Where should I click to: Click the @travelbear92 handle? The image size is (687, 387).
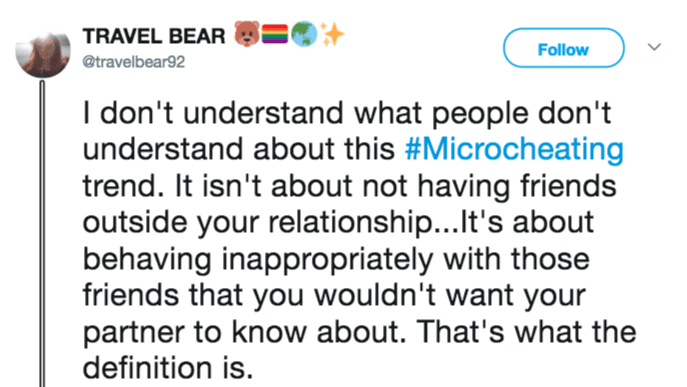(134, 62)
